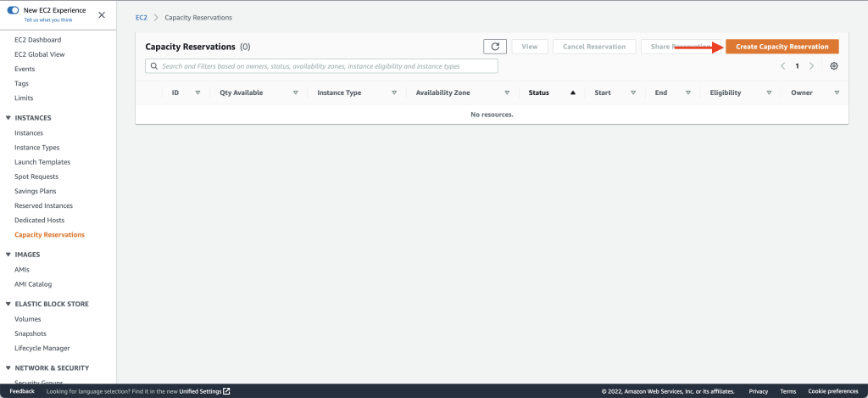The height and width of the screenshot is (398, 868).
Task: Focus the search and filters field
Action: (321, 66)
